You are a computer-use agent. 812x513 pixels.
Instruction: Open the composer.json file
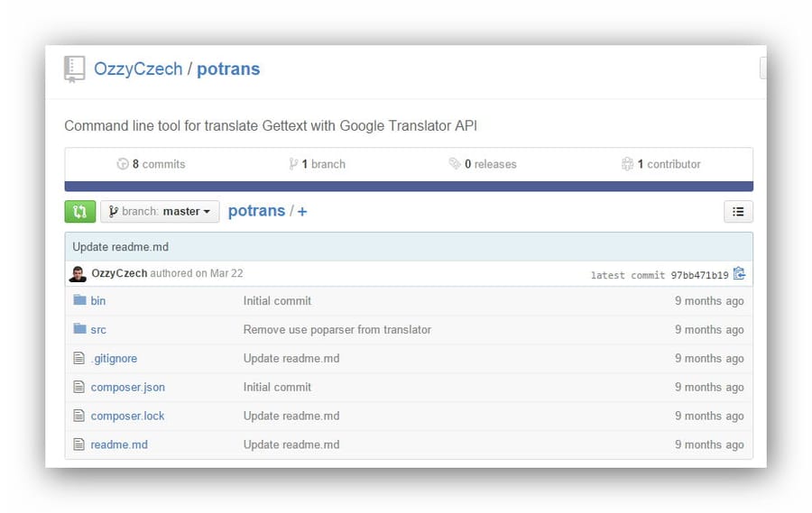click(x=128, y=387)
